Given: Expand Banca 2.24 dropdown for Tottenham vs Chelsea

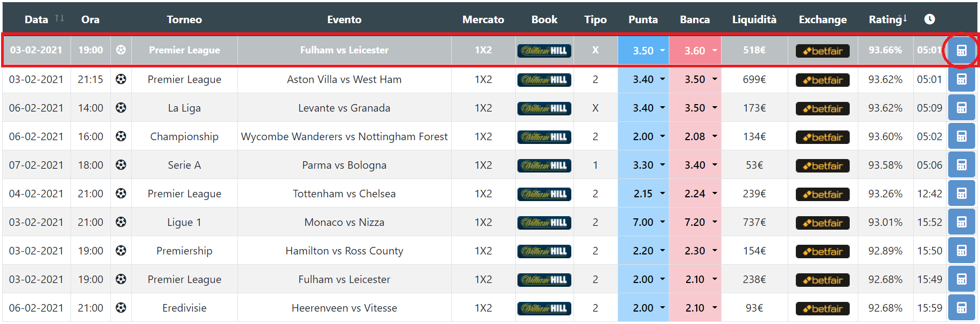Looking at the screenshot, I should click(715, 194).
